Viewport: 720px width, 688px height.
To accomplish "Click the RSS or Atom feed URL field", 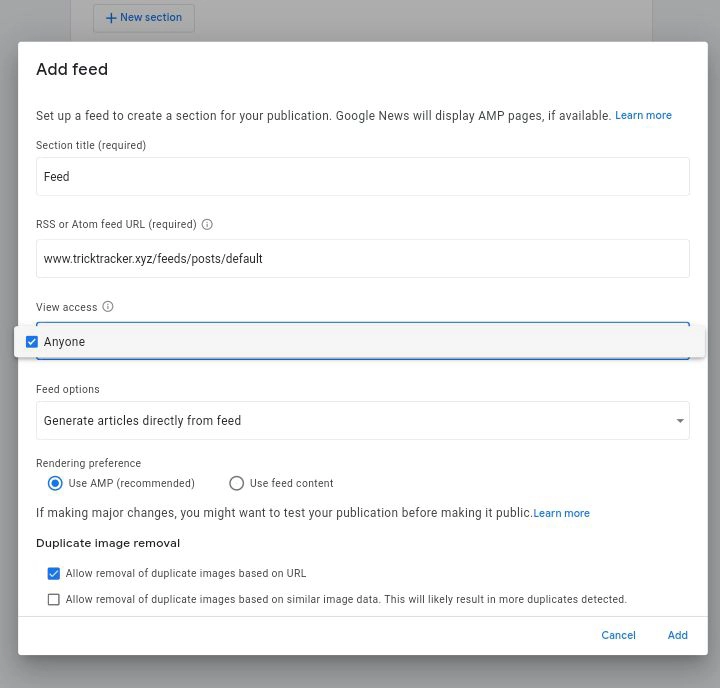I will click(x=362, y=258).
